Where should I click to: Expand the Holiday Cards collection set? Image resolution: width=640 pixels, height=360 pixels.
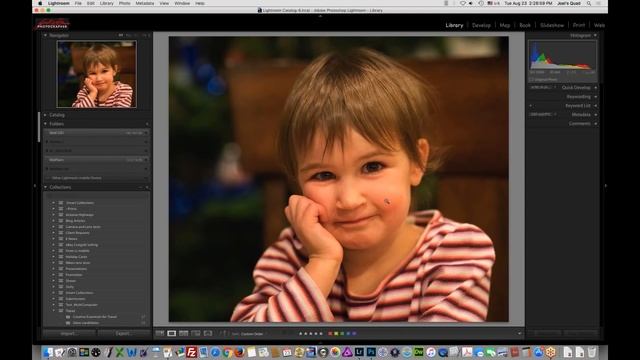53,257
